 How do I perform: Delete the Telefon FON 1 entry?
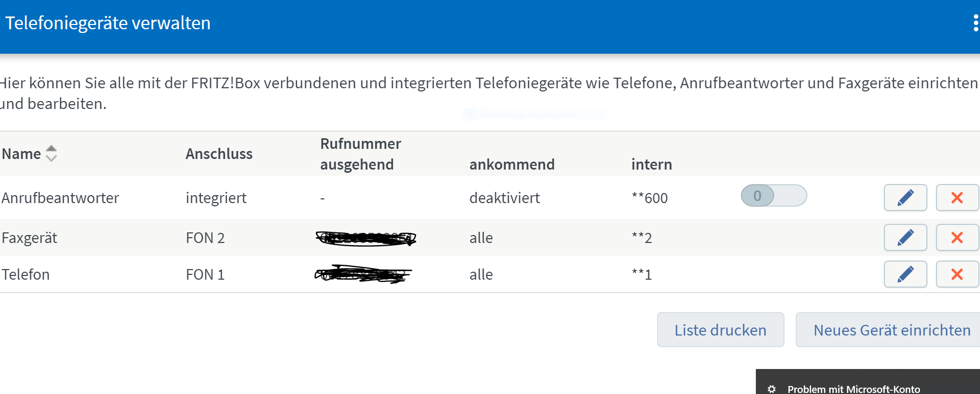coord(957,274)
